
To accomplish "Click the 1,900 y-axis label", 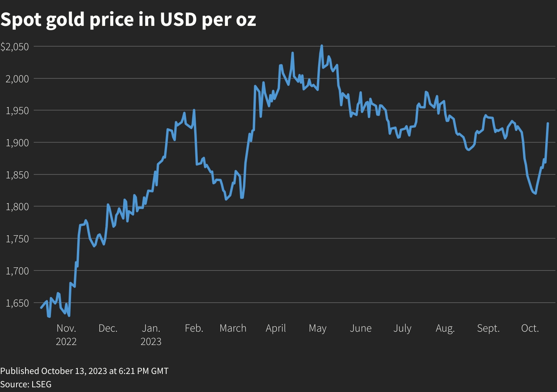I will coord(17,143).
